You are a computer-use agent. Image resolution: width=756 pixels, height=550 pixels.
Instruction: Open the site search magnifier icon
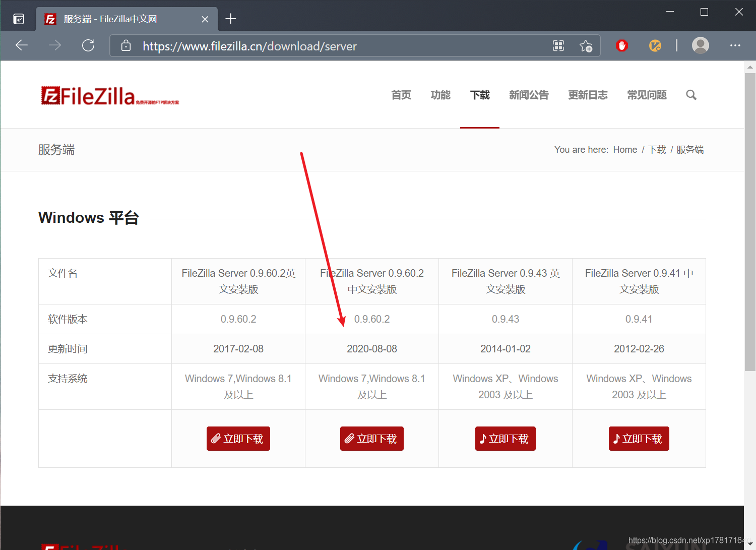coord(691,95)
